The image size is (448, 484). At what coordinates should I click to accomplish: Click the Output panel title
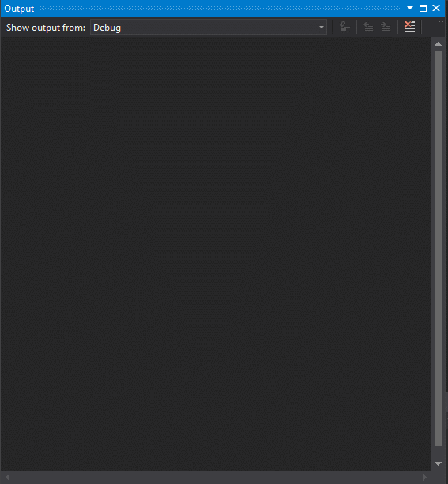pos(19,9)
